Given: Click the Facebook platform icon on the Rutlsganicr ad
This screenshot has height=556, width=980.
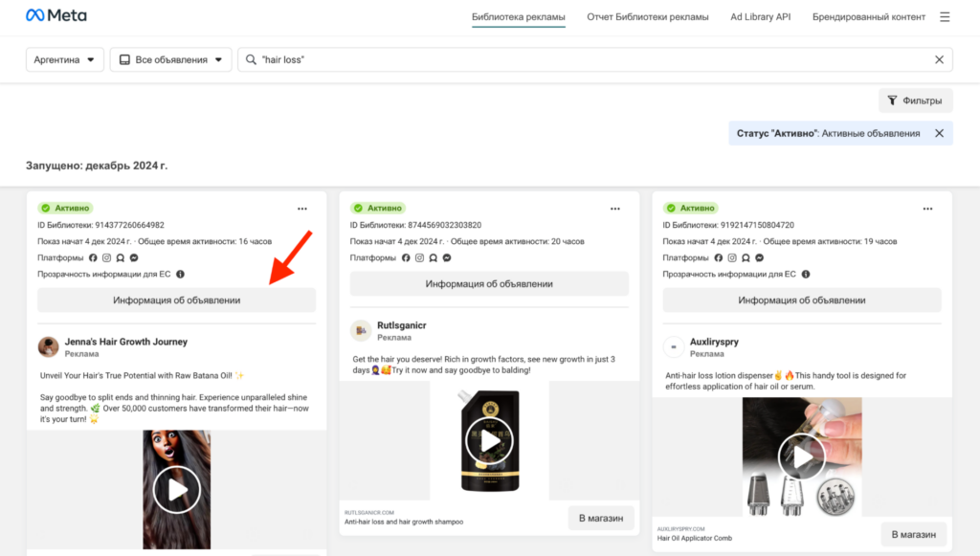Looking at the screenshot, I should [406, 257].
